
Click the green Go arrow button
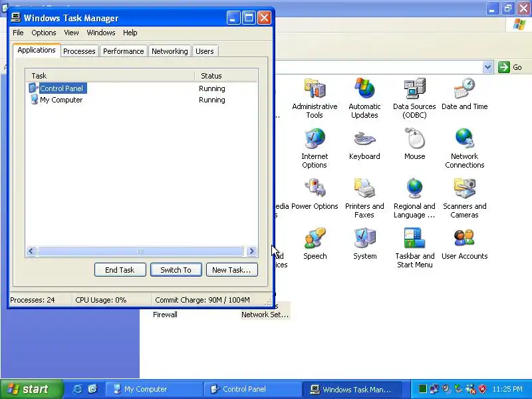coord(504,67)
